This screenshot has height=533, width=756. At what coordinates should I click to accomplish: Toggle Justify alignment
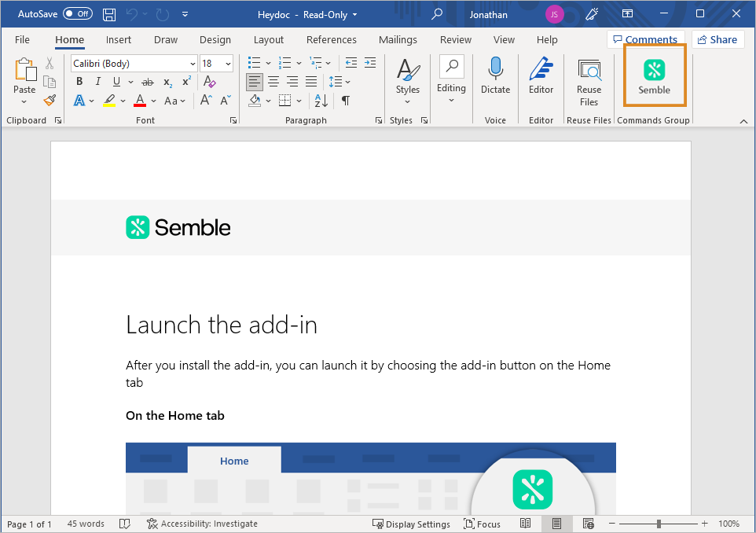(311, 82)
